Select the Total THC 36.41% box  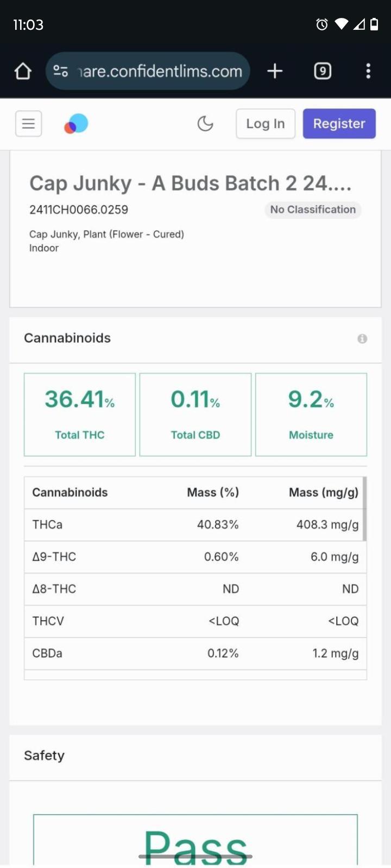coord(80,414)
